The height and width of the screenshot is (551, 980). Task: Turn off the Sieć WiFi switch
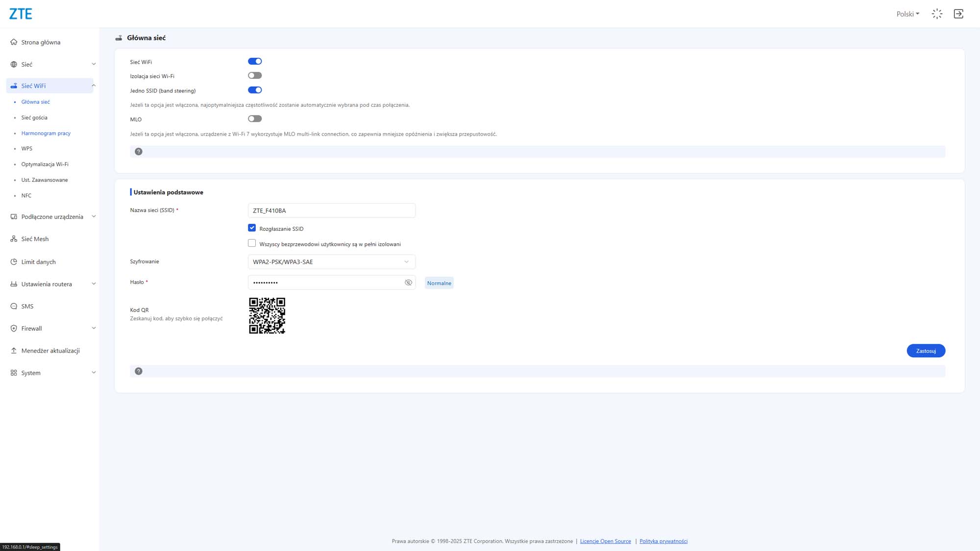point(255,61)
